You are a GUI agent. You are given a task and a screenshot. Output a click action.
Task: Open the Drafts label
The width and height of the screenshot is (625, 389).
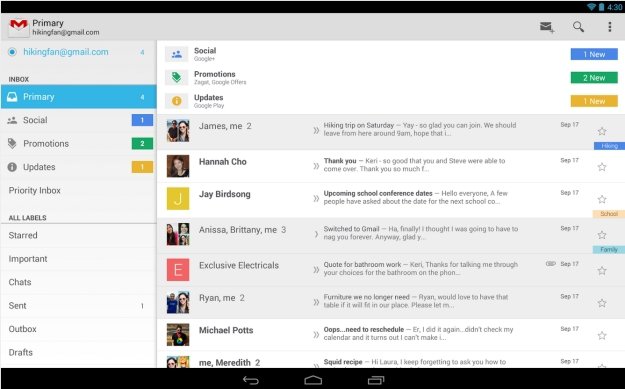pyautogui.click(x=79, y=353)
